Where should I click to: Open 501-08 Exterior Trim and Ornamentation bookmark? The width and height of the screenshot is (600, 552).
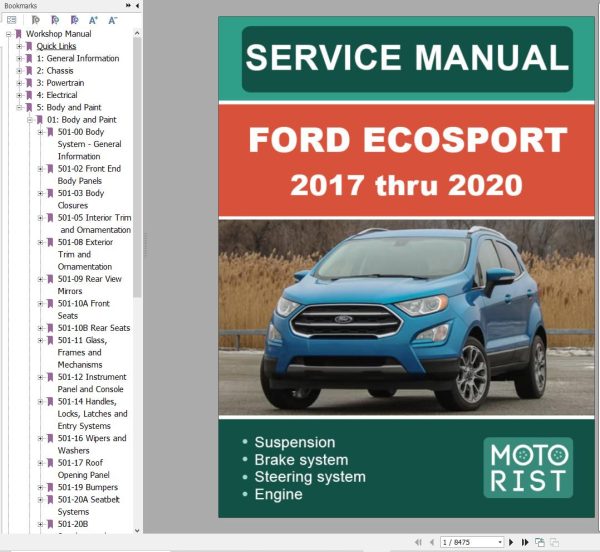[x=85, y=254]
